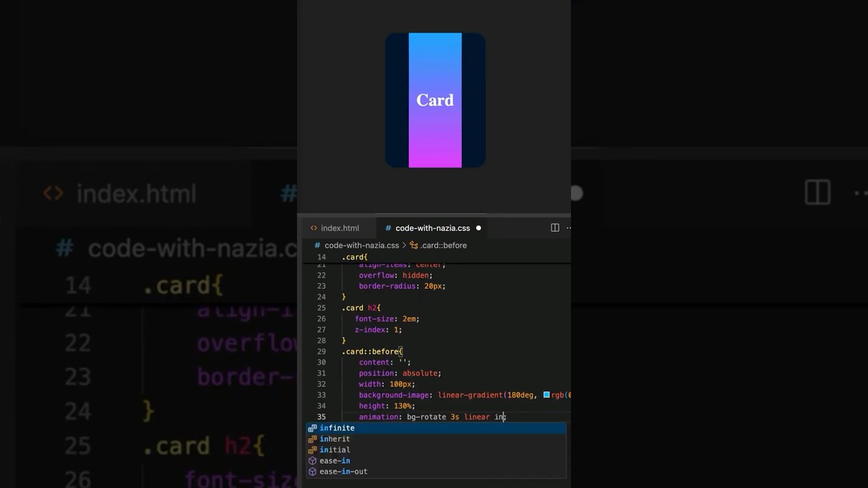Open the code-with-nazia.css editor tab
This screenshot has width=868, height=488.
coord(432,228)
